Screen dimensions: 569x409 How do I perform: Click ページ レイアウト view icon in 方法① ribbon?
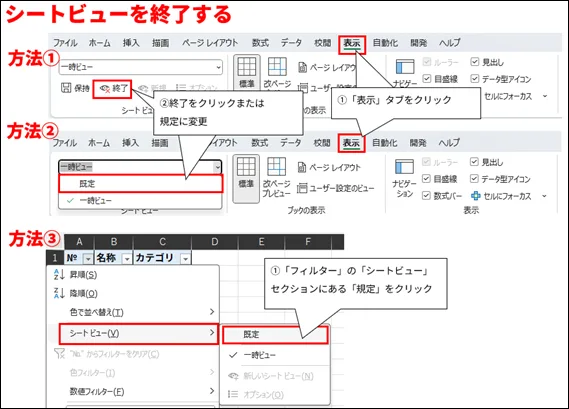[x=302, y=67]
